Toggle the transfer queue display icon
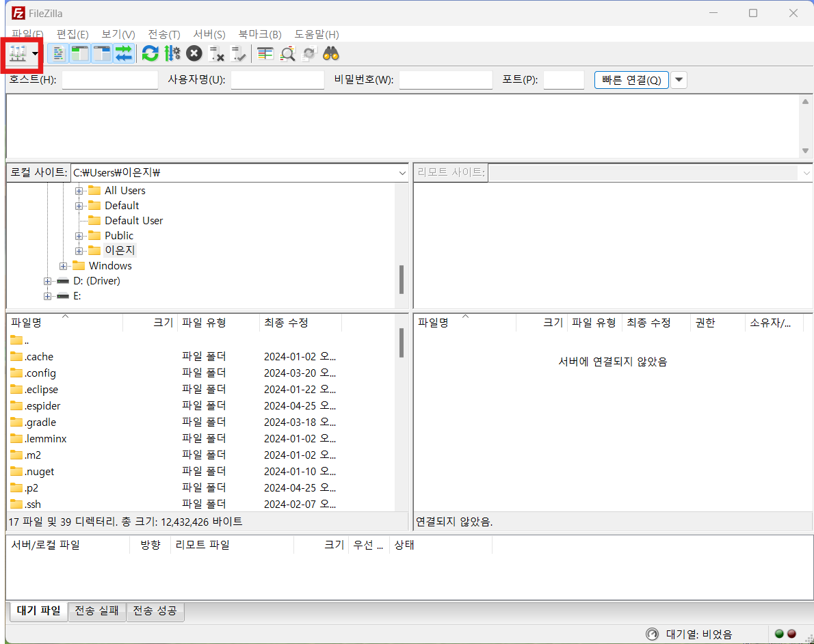 pyautogui.click(x=124, y=53)
